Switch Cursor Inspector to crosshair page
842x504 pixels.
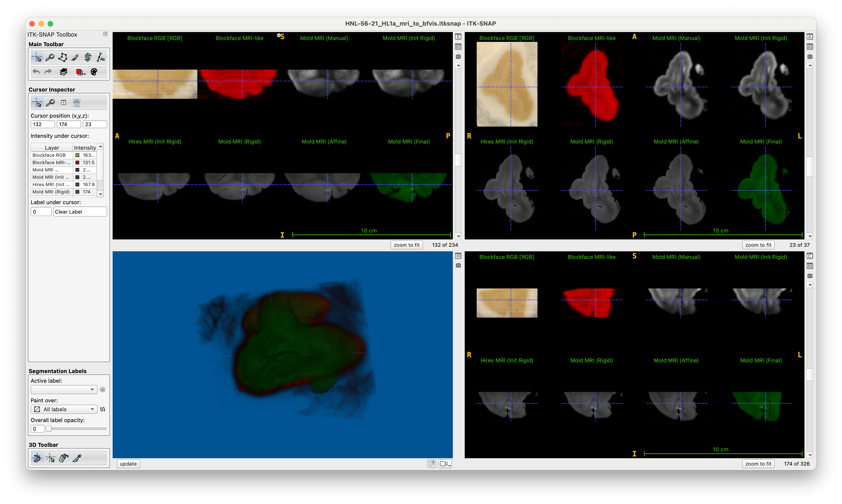click(x=37, y=103)
